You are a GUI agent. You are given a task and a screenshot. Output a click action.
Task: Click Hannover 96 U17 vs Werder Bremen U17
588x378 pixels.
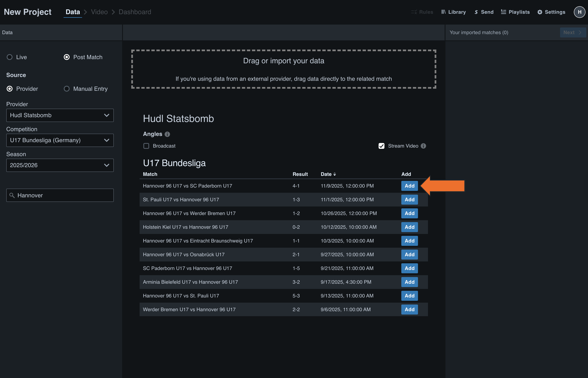pyautogui.click(x=189, y=214)
